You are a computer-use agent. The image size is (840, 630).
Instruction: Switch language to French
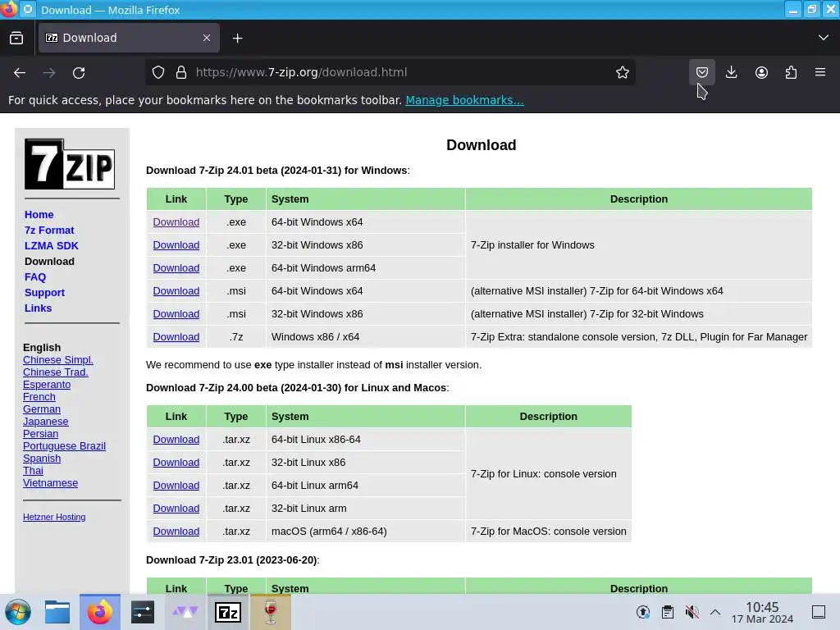pos(39,397)
